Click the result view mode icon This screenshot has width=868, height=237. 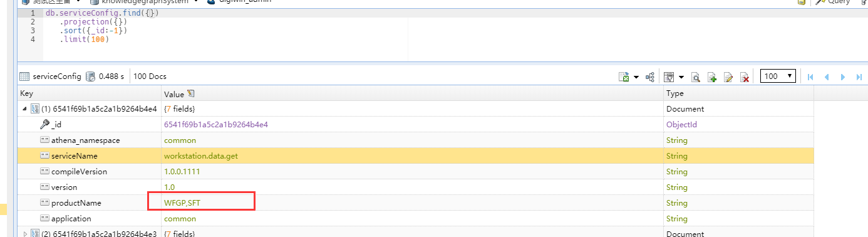click(668, 76)
